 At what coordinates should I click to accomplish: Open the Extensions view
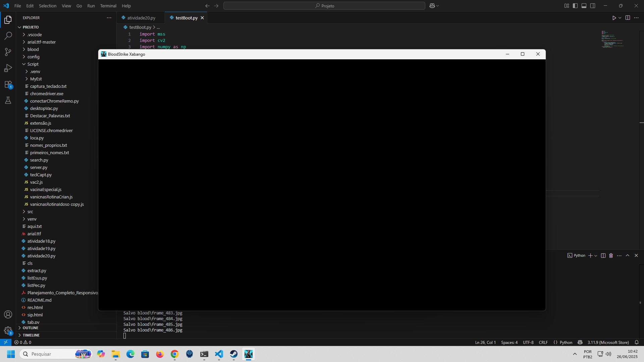(8, 84)
